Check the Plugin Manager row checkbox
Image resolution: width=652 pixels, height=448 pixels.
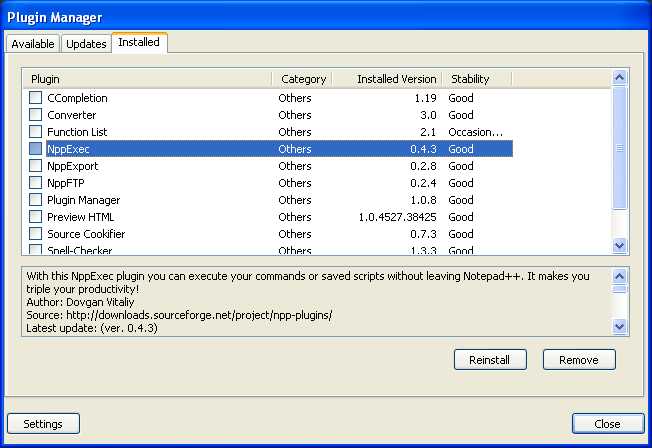[35, 200]
